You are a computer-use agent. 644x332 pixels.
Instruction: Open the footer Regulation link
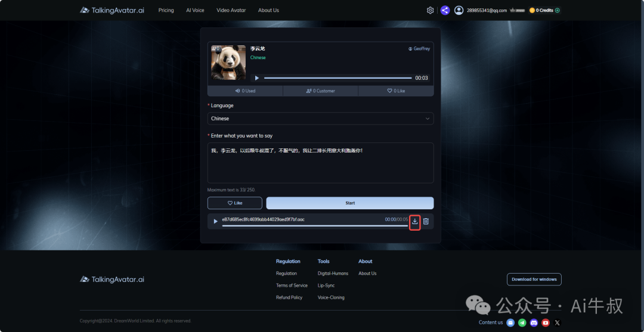pyautogui.click(x=286, y=274)
